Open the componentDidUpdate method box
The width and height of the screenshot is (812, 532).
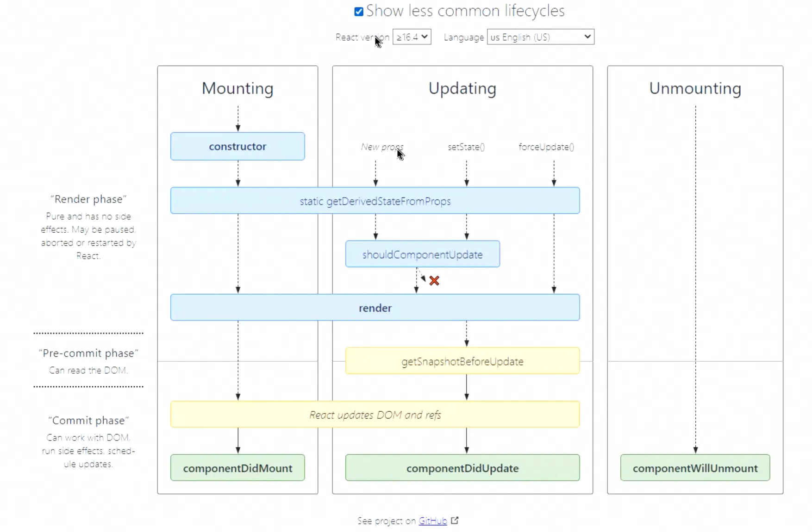pyautogui.click(x=462, y=468)
